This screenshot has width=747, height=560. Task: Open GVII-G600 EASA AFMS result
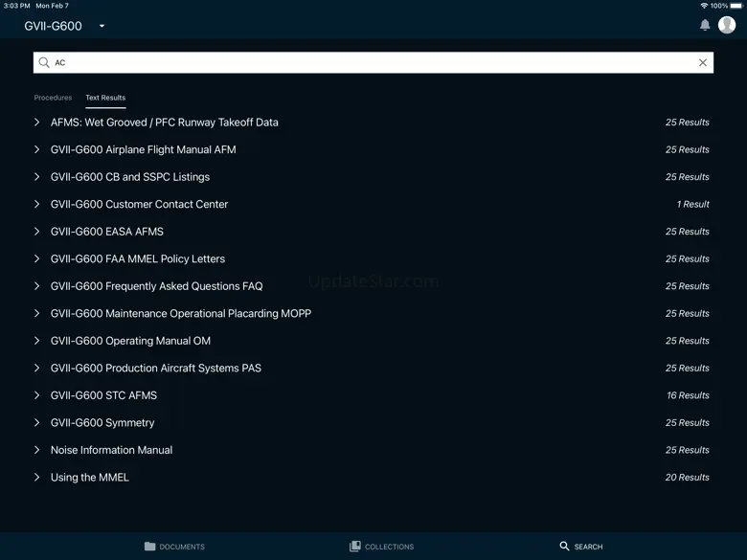click(x=106, y=232)
